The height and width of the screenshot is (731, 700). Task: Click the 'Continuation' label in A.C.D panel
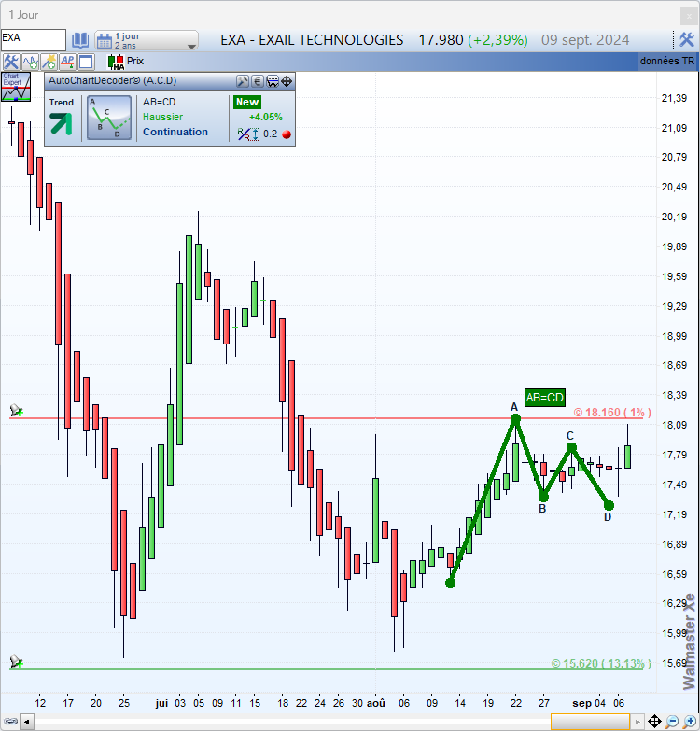pos(175,132)
